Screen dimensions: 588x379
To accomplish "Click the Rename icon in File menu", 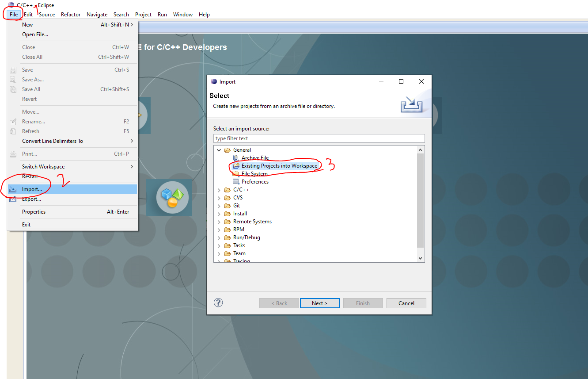I will coord(13,122).
